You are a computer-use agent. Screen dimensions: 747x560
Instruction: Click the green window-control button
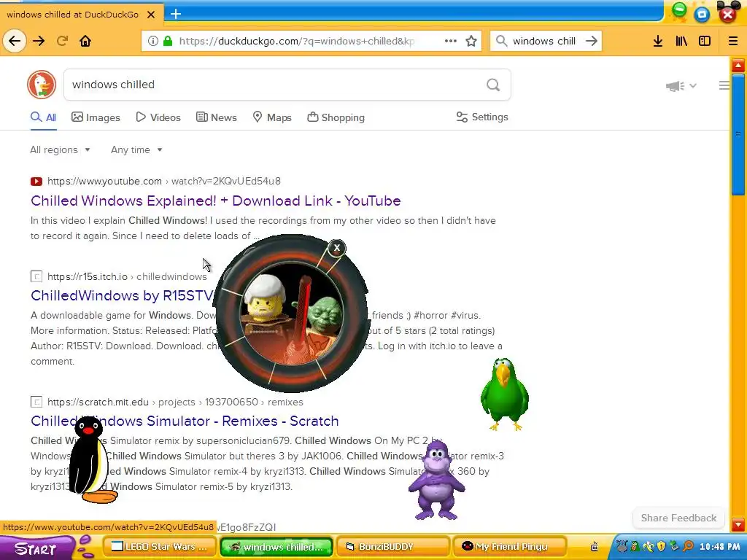679,9
